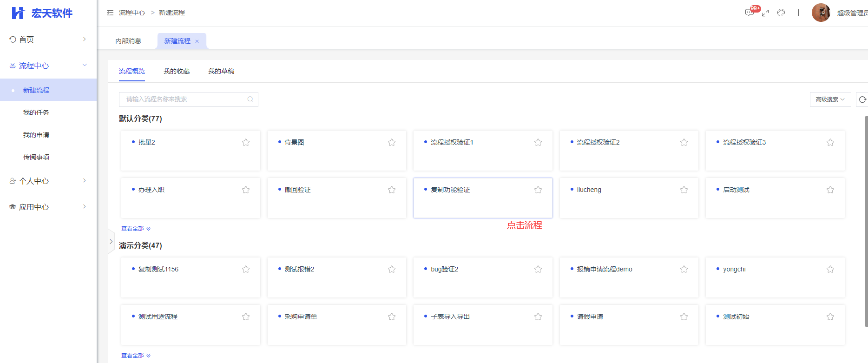Focus the 请输入流程名称来搜索 search field
The width and height of the screenshot is (868, 363).
pos(188,99)
